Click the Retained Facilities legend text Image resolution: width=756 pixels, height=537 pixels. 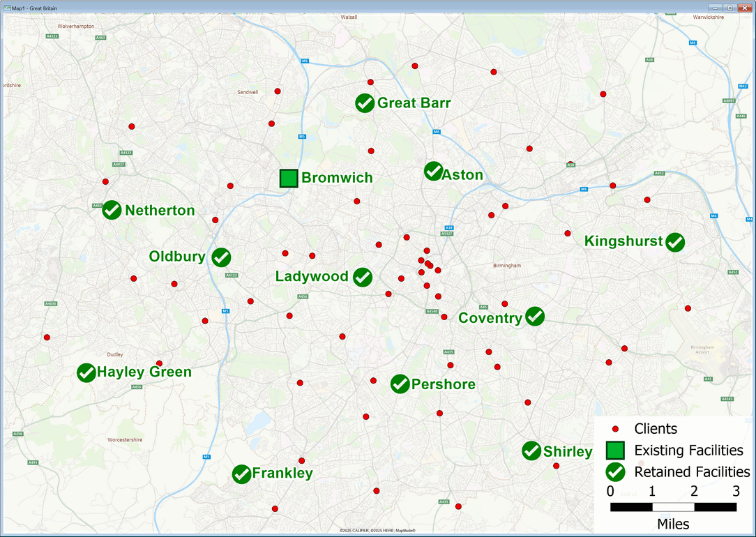[x=693, y=472]
